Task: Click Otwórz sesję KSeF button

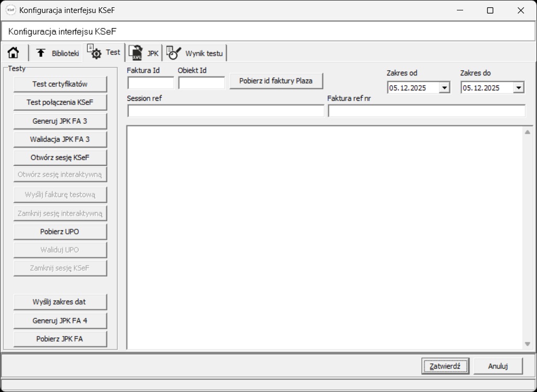Action: [x=60, y=158]
